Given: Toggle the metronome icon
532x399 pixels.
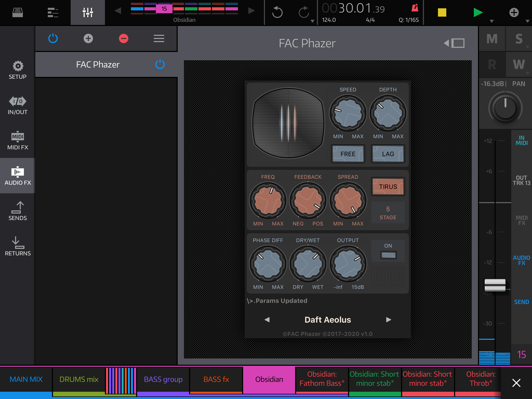Looking at the screenshot, I should 415,8.
